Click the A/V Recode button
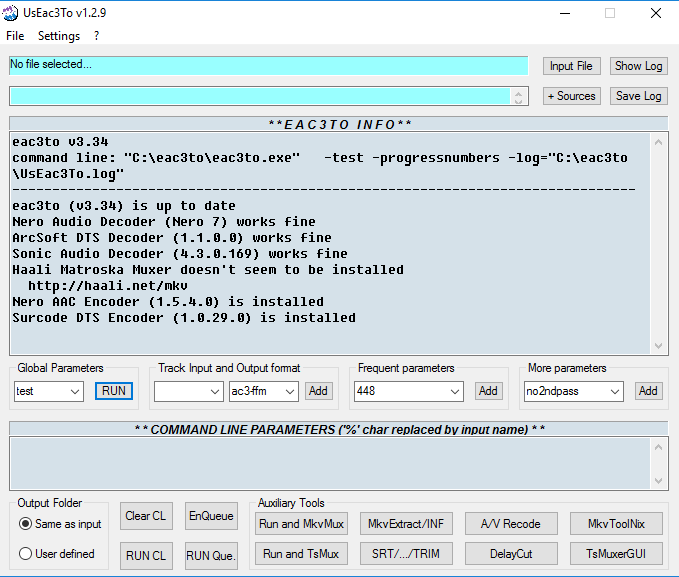The image size is (679, 577). pos(511,524)
